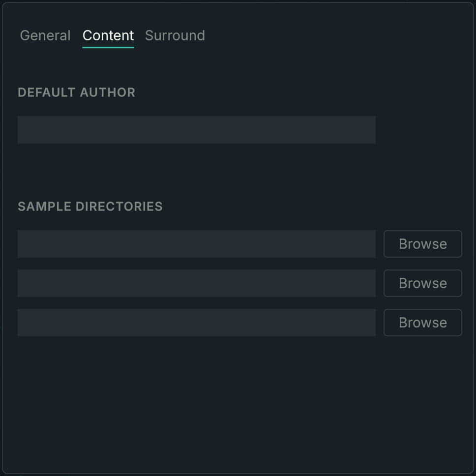Click Browse beside the second directory field

423,283
